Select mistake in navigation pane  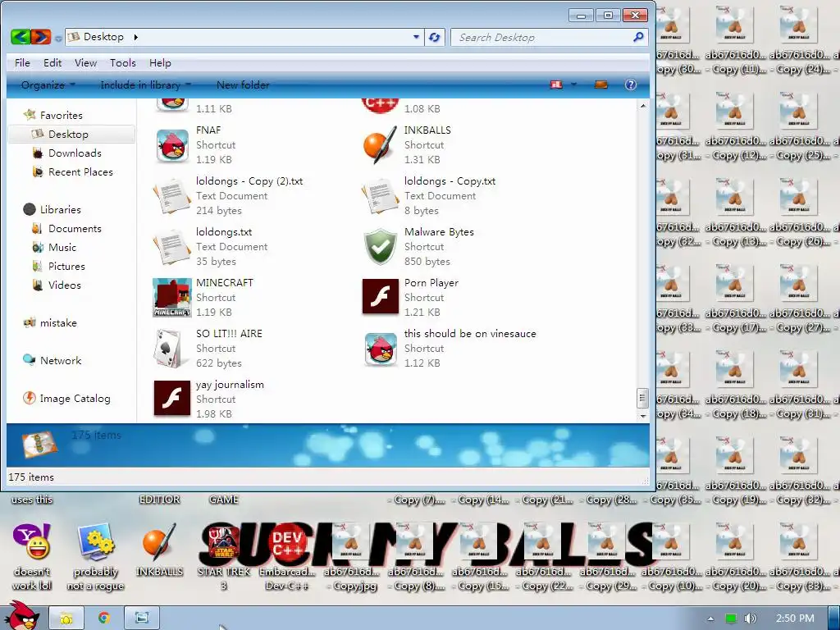50,323
